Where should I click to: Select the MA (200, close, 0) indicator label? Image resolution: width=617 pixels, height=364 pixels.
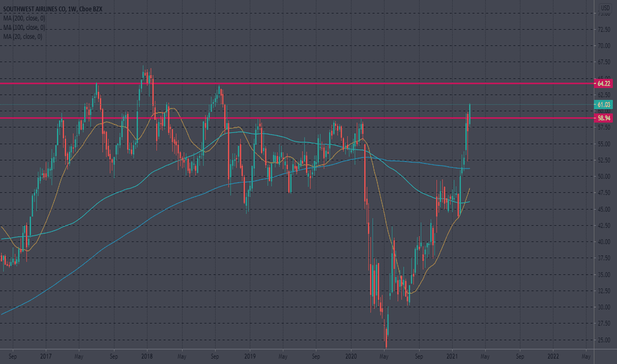(x=24, y=18)
